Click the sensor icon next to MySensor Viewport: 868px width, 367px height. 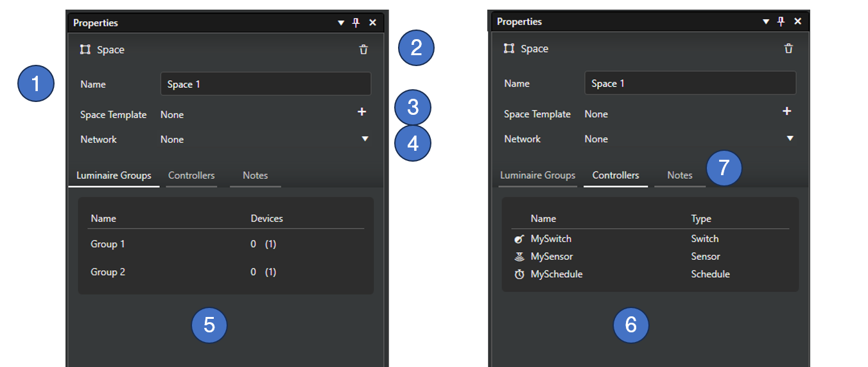coord(519,257)
